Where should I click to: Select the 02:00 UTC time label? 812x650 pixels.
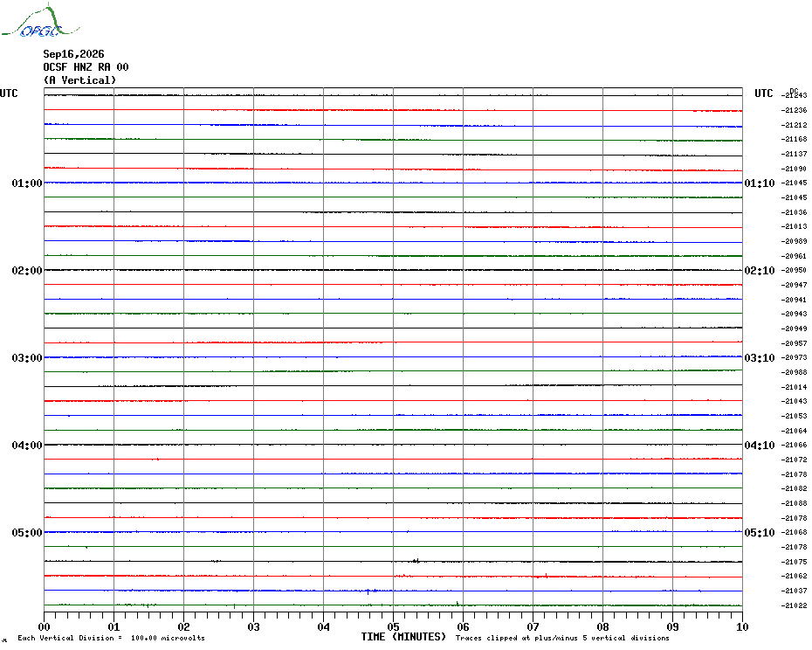pos(27,271)
